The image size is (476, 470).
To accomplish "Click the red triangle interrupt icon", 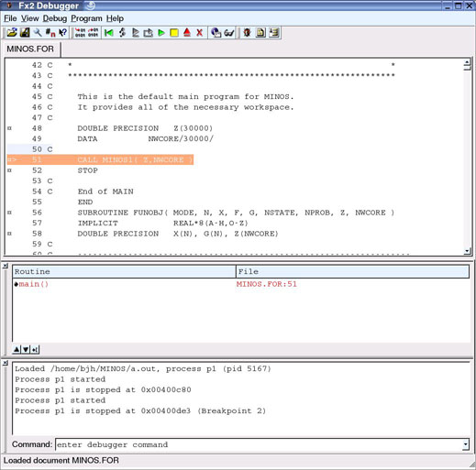I will (x=187, y=32).
